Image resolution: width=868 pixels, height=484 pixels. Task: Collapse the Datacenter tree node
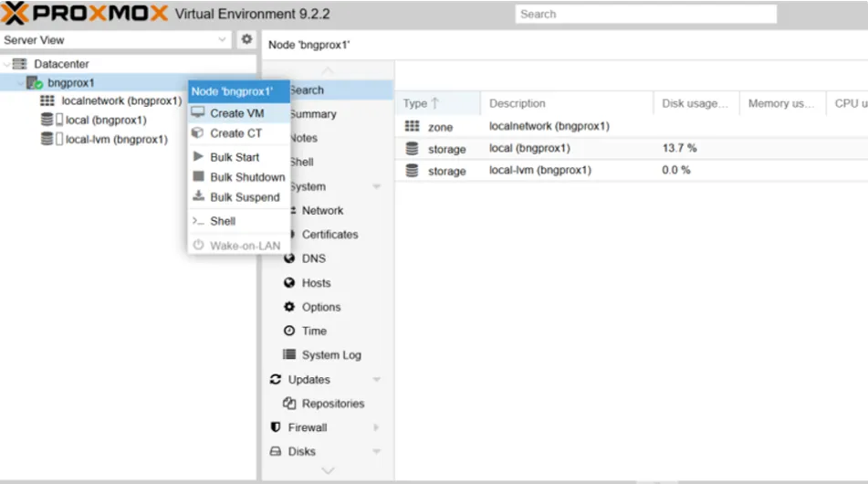6,64
